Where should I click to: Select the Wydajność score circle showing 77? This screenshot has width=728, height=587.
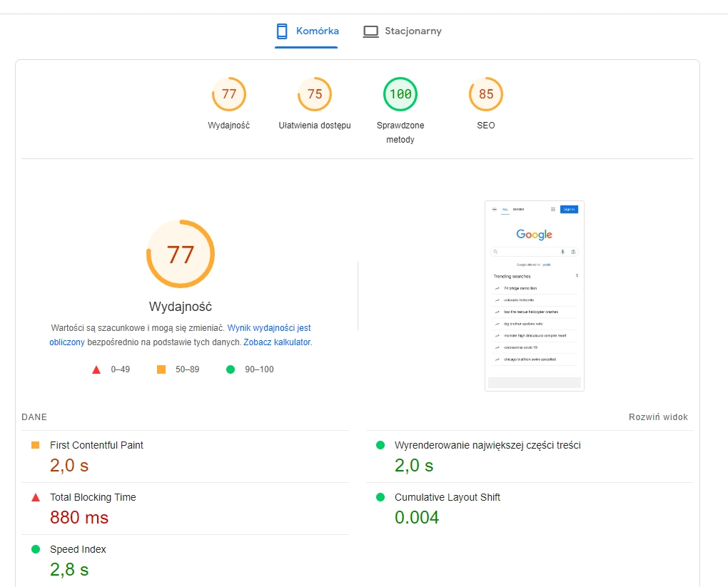click(228, 93)
